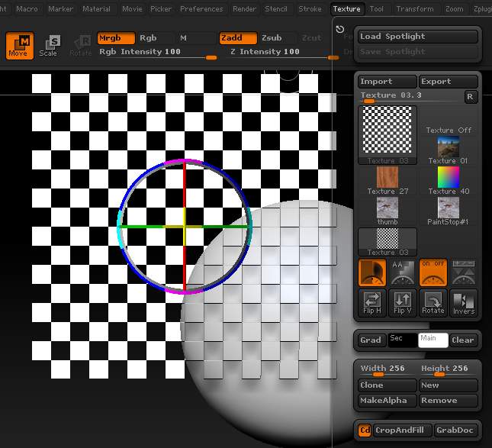Click the Clear button
Viewport: 492px width, 448px height.
pos(464,340)
